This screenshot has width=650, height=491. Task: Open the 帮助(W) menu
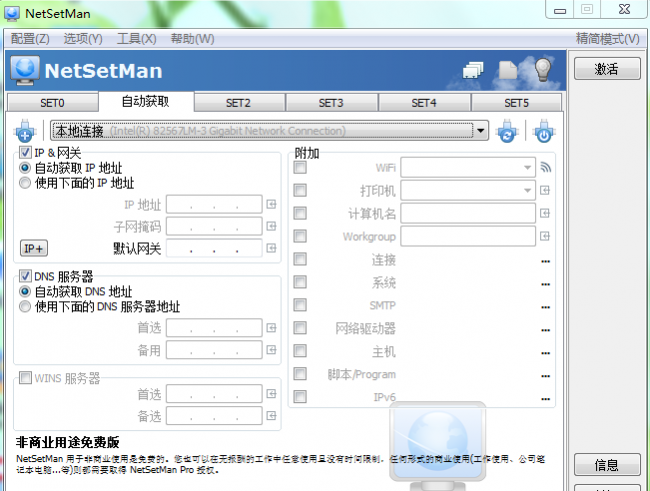click(192, 39)
